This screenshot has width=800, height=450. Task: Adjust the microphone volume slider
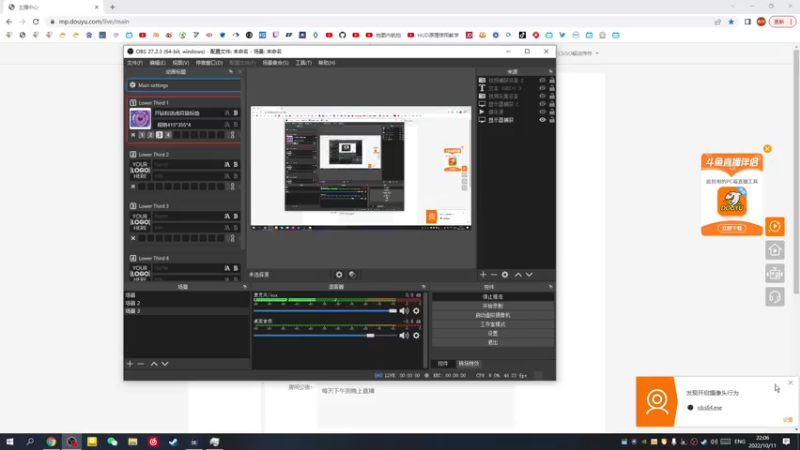coord(325,311)
